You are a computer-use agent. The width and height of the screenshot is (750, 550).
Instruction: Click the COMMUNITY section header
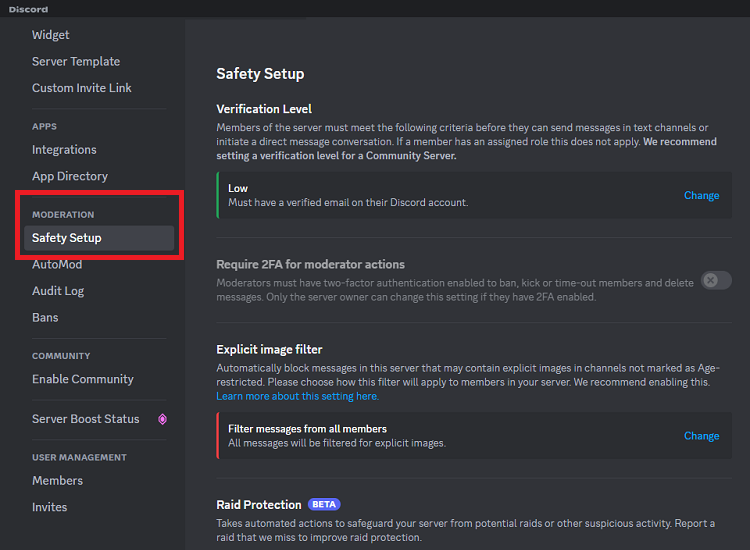tap(61, 356)
